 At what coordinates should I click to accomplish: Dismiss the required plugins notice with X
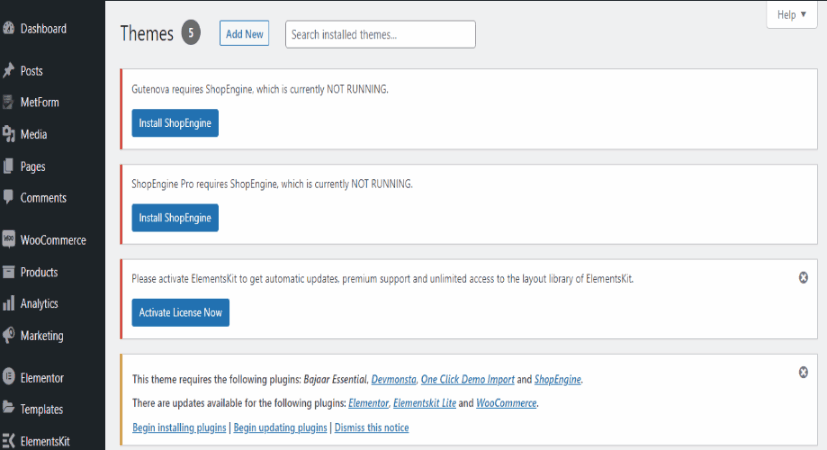pyautogui.click(x=803, y=372)
